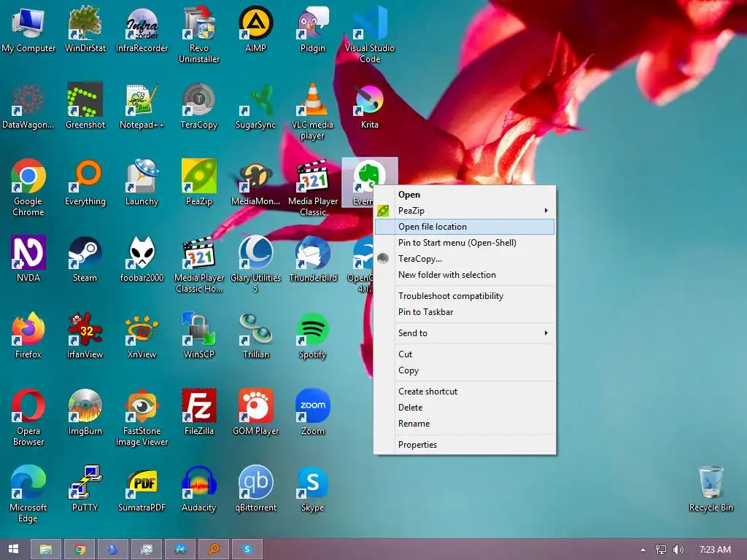Select the Launchy desktop icon
This screenshot has width=747, height=560.
point(142,182)
